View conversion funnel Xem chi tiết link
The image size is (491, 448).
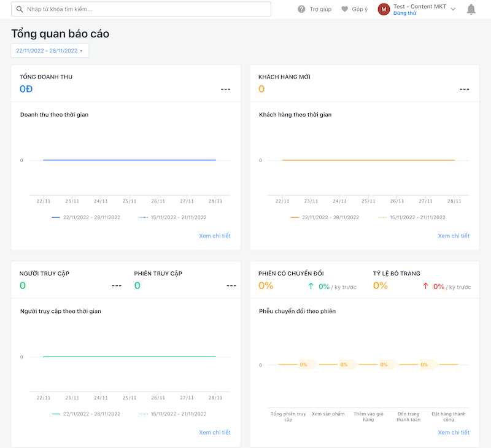454,432
